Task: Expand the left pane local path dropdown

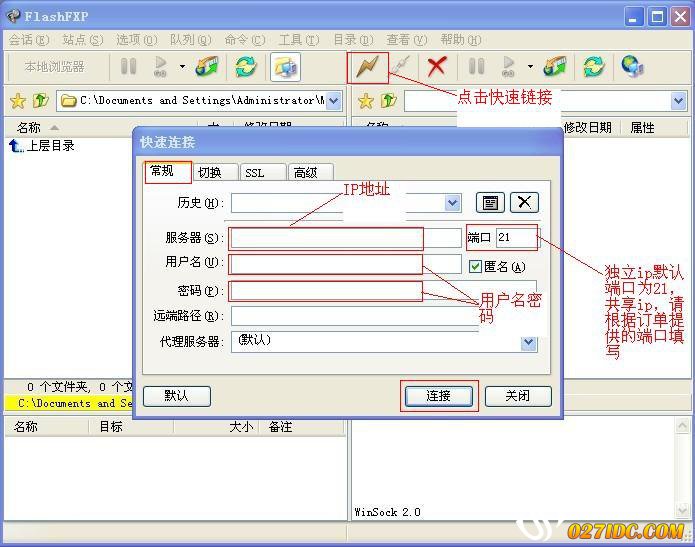Action: click(x=334, y=101)
